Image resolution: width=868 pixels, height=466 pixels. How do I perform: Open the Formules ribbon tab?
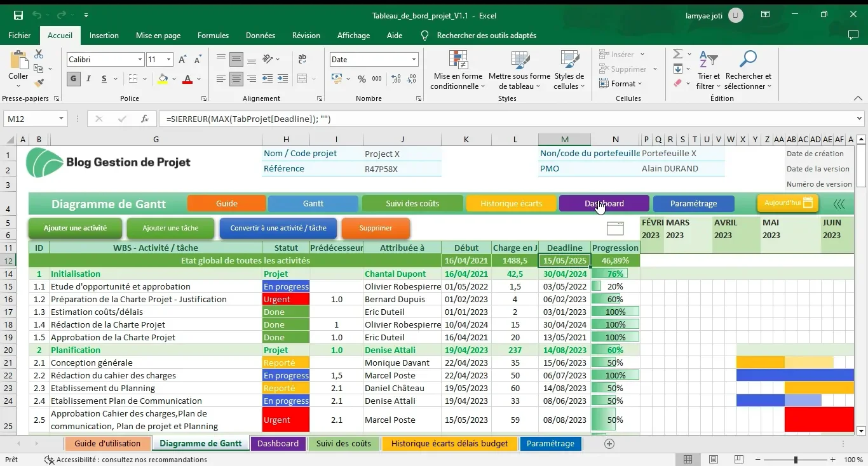point(213,36)
